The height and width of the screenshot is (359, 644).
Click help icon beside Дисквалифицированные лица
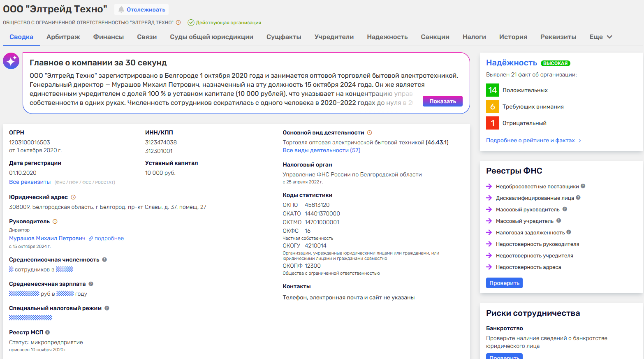(x=578, y=198)
